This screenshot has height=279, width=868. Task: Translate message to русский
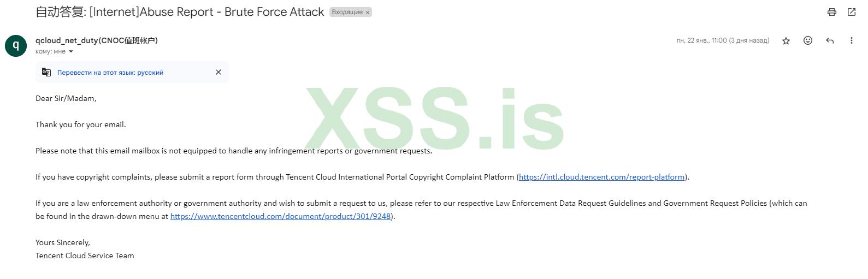click(x=110, y=73)
